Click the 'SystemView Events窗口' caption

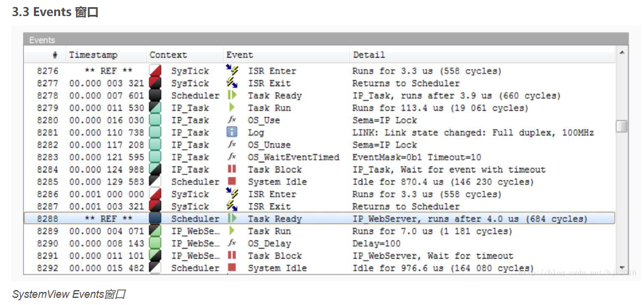click(x=68, y=294)
